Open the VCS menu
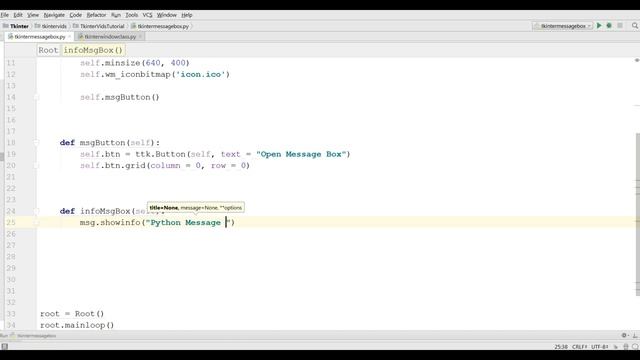This screenshot has width=640, height=360. 147,15
